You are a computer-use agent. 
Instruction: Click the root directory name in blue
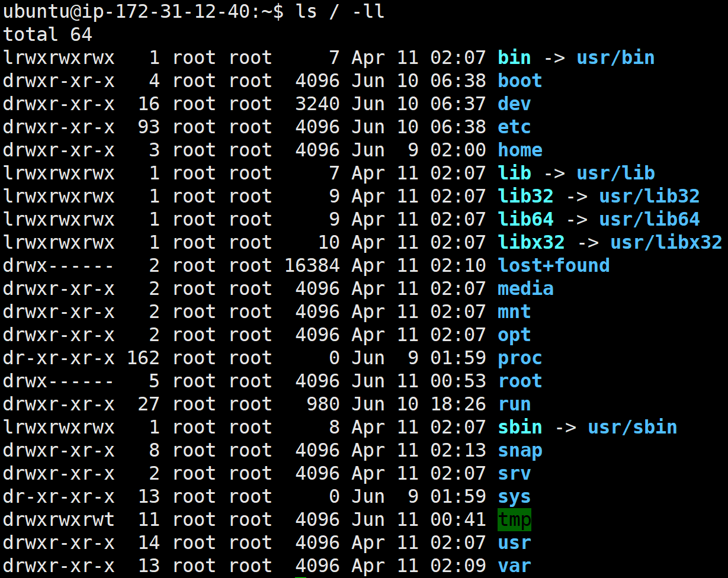(x=520, y=381)
